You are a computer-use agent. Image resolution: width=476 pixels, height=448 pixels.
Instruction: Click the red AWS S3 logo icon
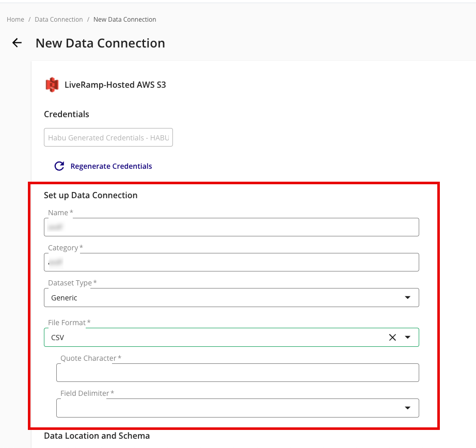52,85
